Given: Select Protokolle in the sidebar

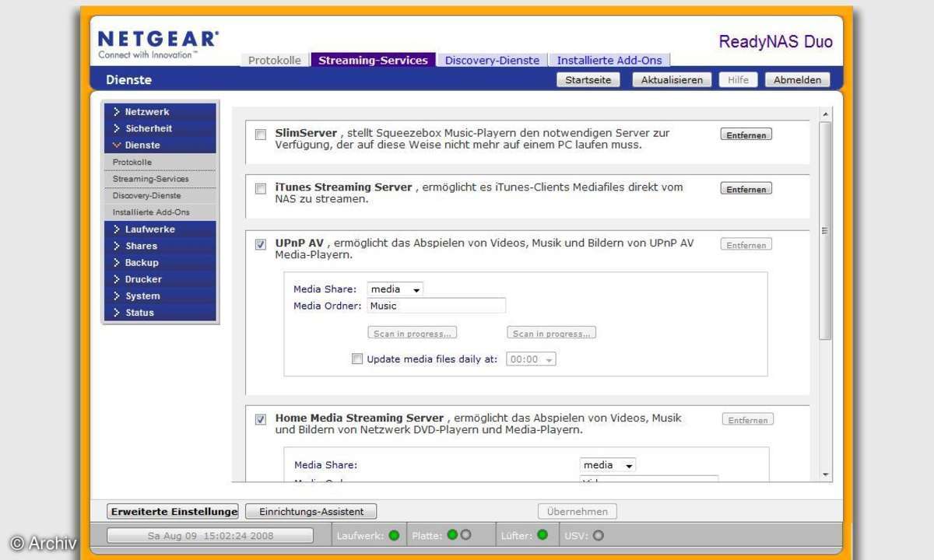Looking at the screenshot, I should click(x=160, y=162).
